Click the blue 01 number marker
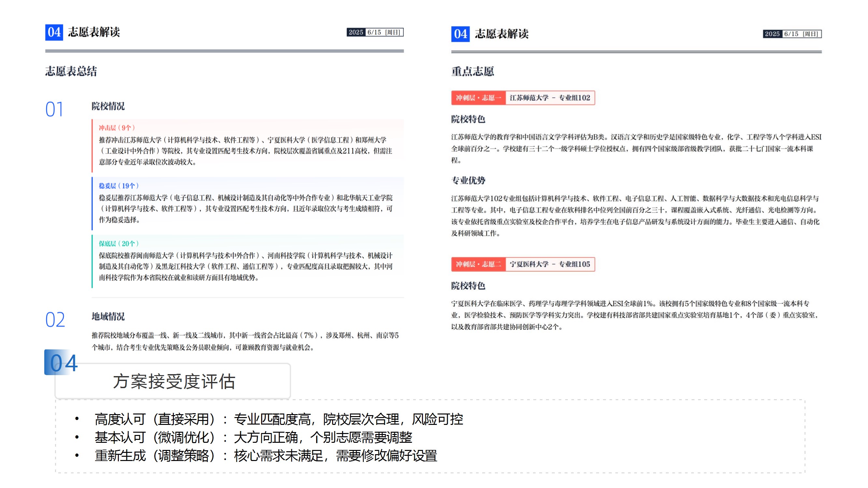Screen dimensions: 868x488 (54, 109)
